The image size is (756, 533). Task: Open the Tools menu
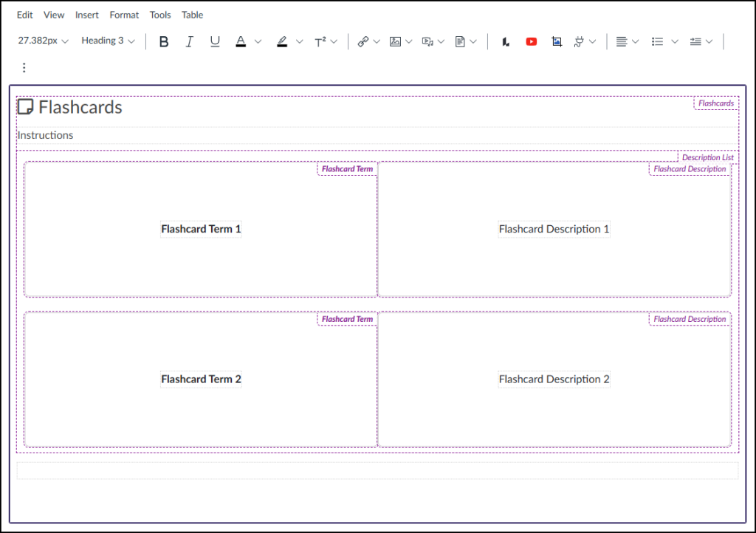pyautogui.click(x=159, y=14)
